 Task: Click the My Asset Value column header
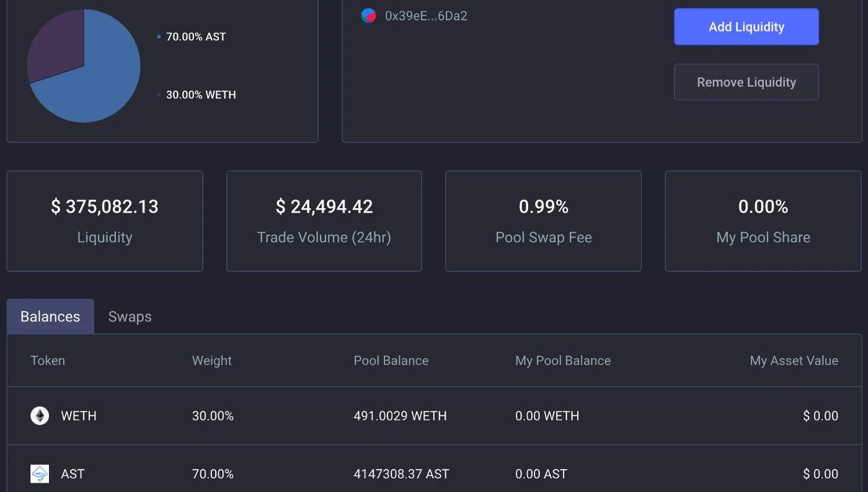click(794, 361)
